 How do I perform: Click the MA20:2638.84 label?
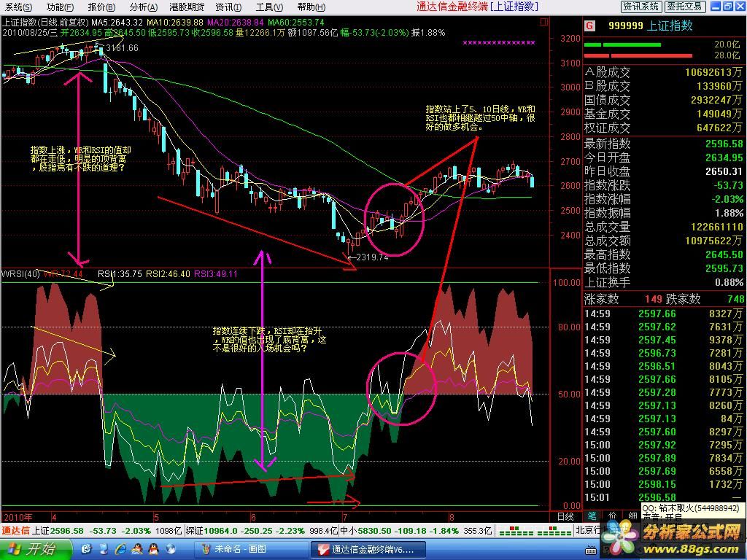[x=236, y=23]
